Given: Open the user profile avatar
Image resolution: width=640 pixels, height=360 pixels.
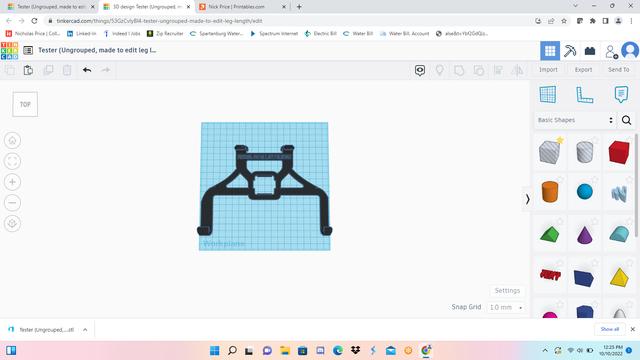Looking at the screenshot, I should pyautogui.click(x=630, y=51).
